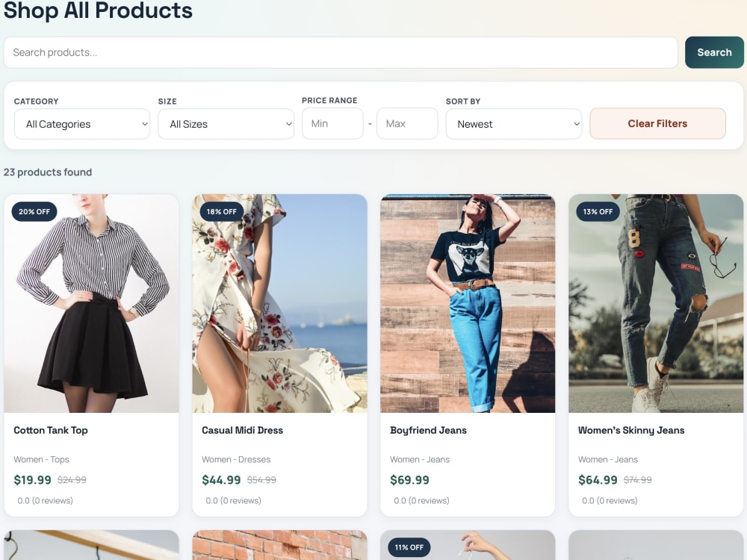Image resolution: width=747 pixels, height=560 pixels.
Task: Click the $69.99 price
Action: pyautogui.click(x=409, y=480)
